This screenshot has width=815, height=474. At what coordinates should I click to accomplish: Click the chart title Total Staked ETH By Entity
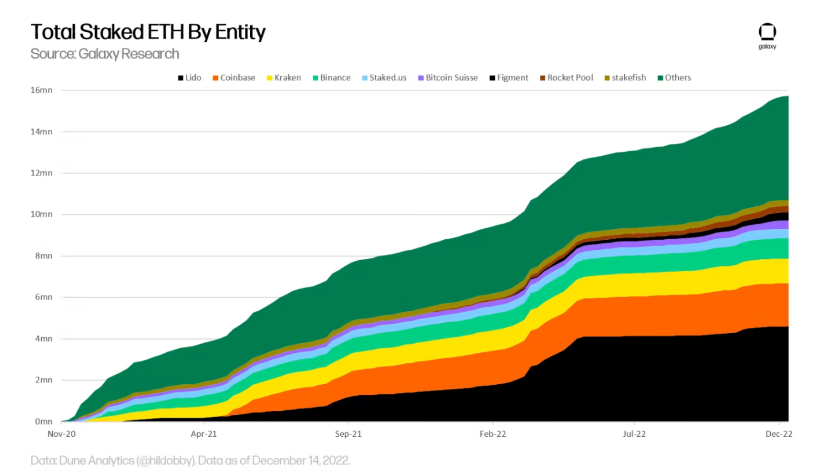click(x=148, y=32)
